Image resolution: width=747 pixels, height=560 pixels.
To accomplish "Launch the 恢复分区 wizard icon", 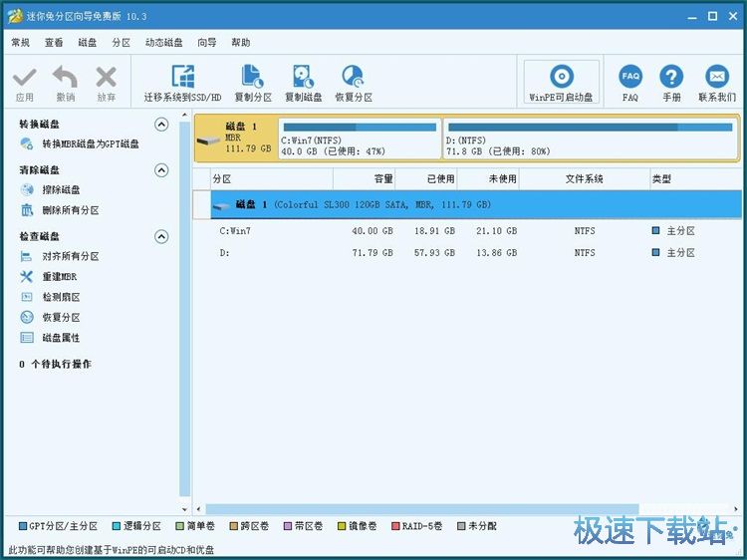I will pyautogui.click(x=353, y=78).
